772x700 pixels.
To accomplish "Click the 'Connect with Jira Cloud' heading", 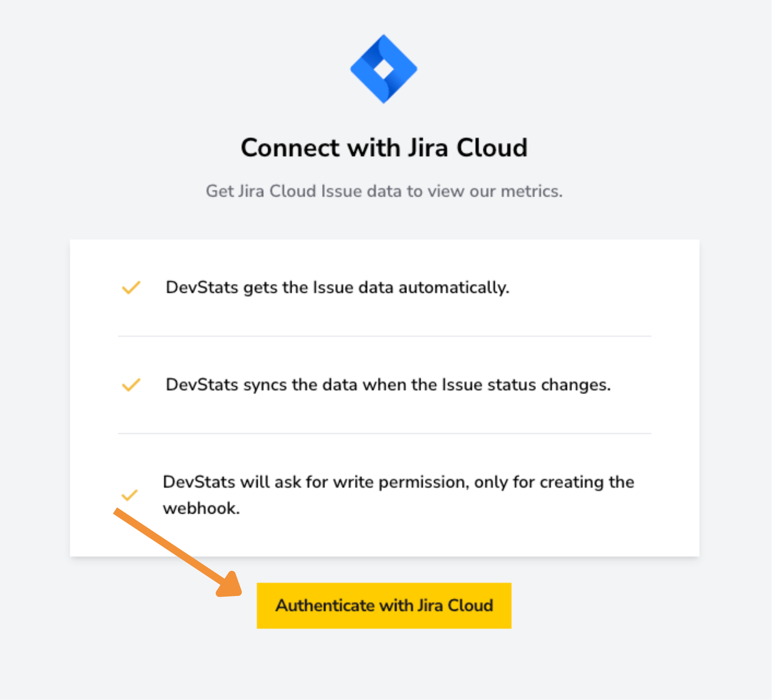I will [384, 148].
